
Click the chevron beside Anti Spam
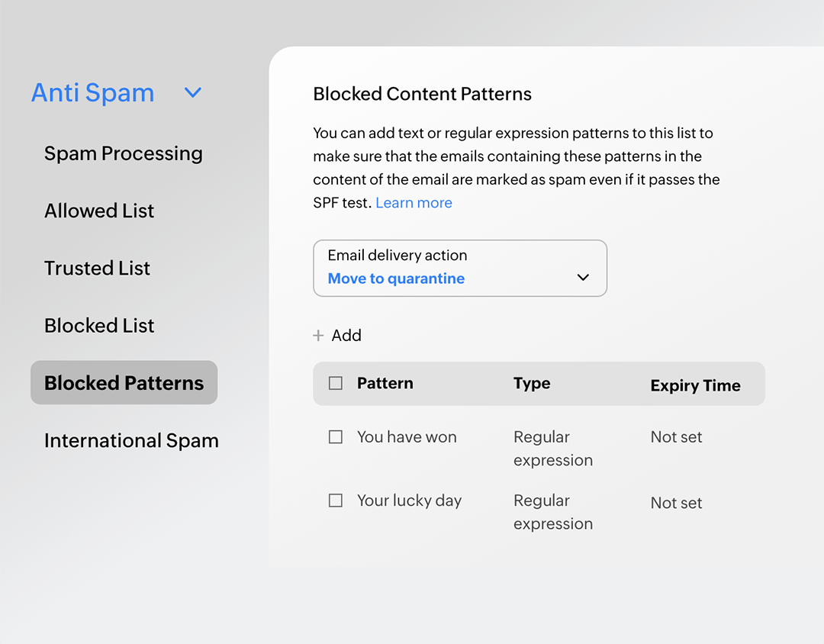pyautogui.click(x=192, y=92)
